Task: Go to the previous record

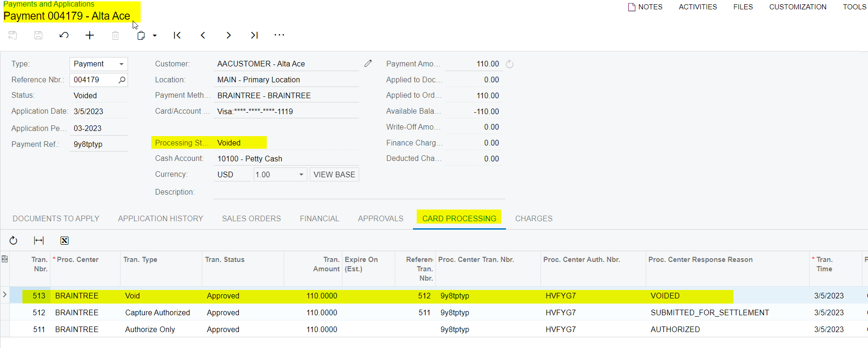Action: tap(203, 35)
